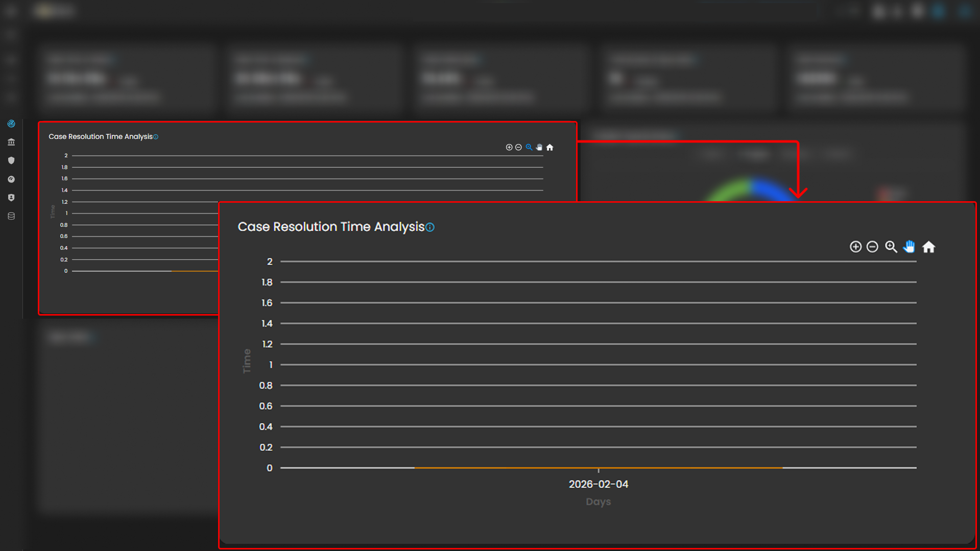Viewport: 980px width, 551px height.
Task: Zoom out using minus icon on enlarged chart
Action: coord(872,247)
